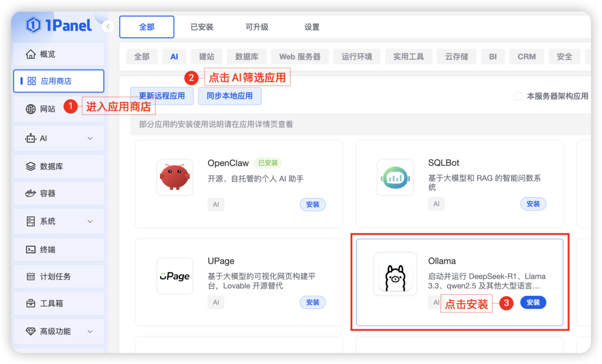Switch to the 已安装 installed tab
This screenshot has width=602, height=364.
(x=201, y=26)
